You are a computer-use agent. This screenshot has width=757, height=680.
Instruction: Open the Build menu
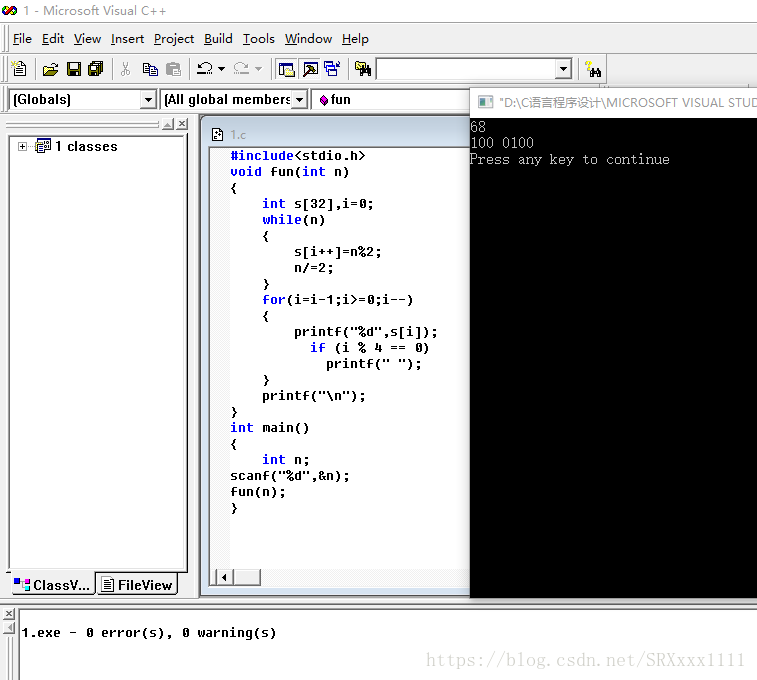(x=218, y=39)
